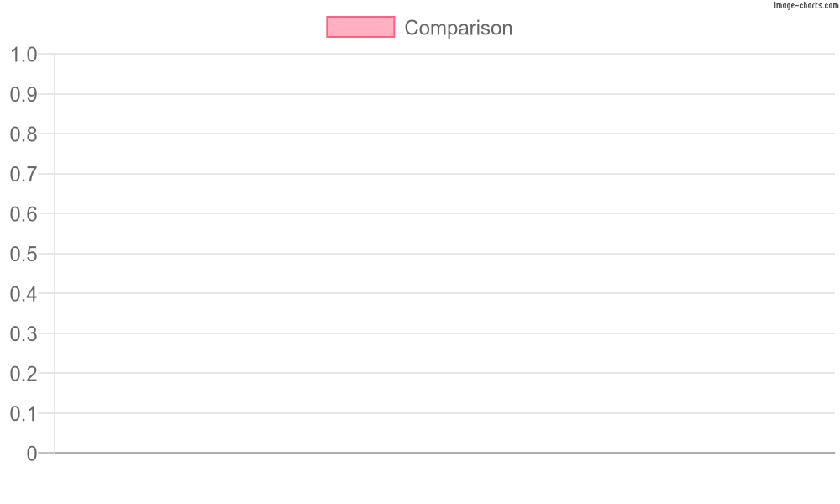
Task: Click empty plot area between 0.8 and 0.9
Action: pyautogui.click(x=444, y=113)
